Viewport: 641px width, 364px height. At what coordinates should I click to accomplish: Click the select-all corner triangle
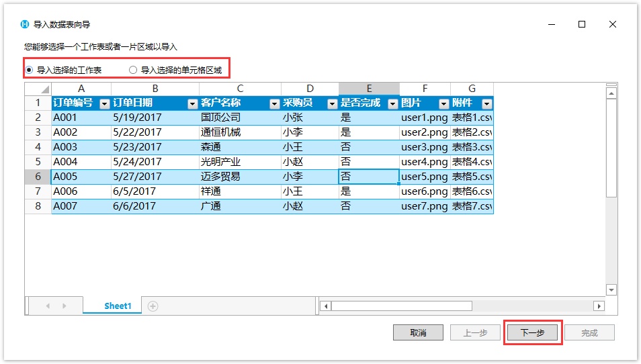click(x=45, y=89)
